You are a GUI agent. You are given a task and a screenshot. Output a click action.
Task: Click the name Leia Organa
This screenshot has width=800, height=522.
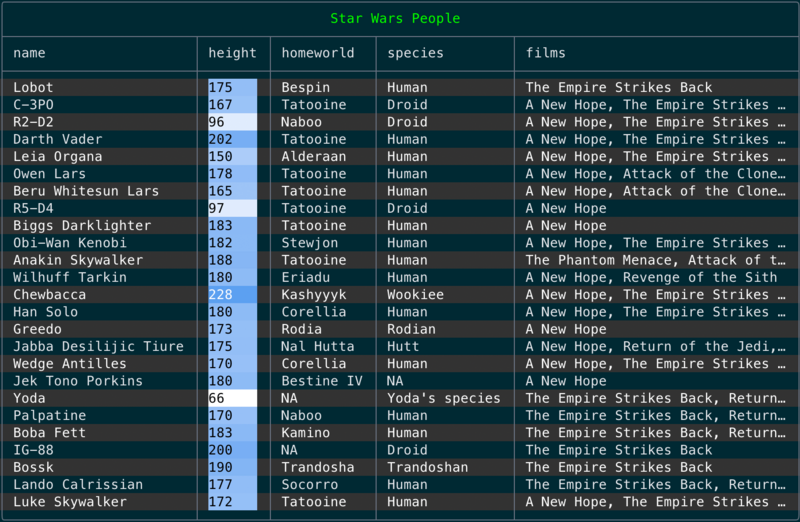tap(58, 157)
